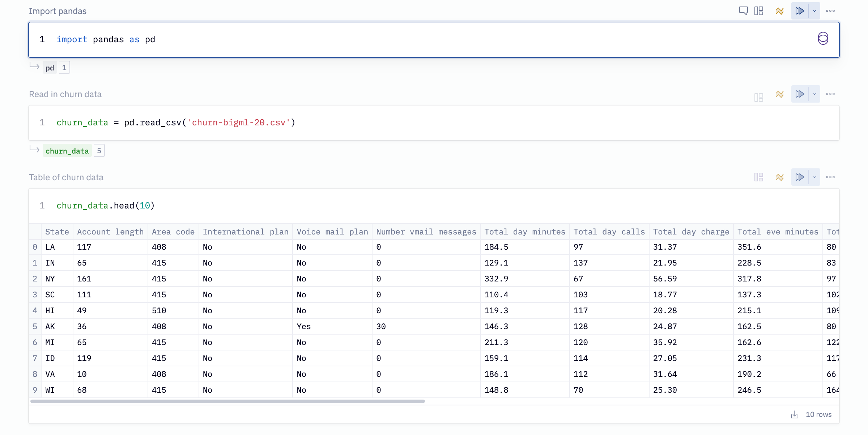Viewport: 868px width, 435px height.
Task: Click the yellow stale indicator on Import pandas cell
Action: click(x=780, y=11)
